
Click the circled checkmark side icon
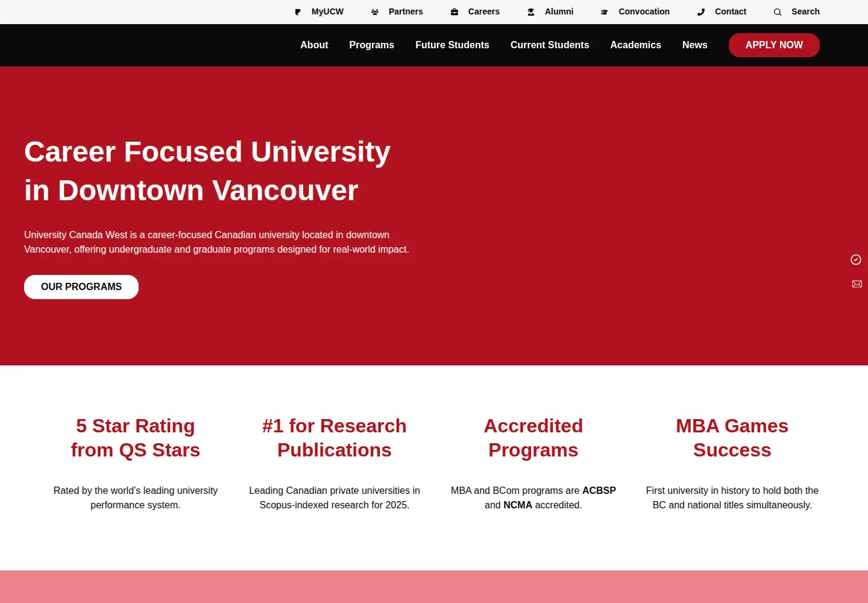(x=856, y=259)
